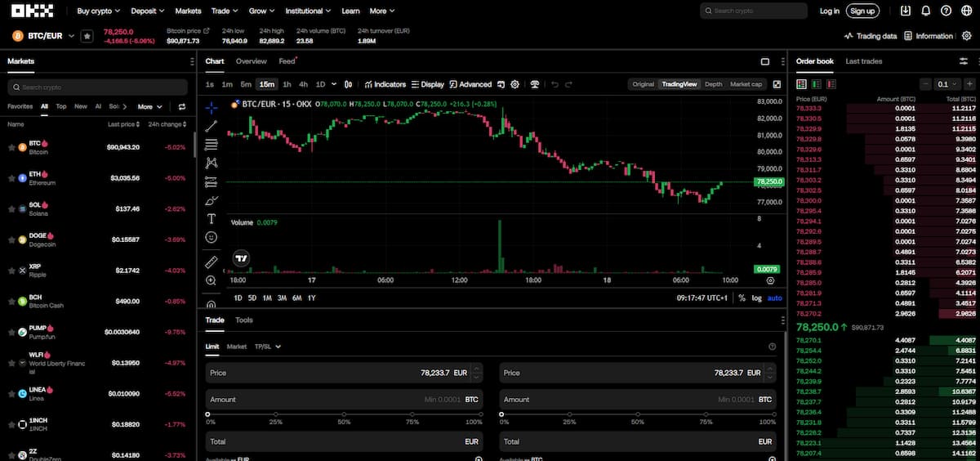Image resolution: width=980 pixels, height=461 pixels.
Task: Open the Tools tab
Action: coord(243,320)
